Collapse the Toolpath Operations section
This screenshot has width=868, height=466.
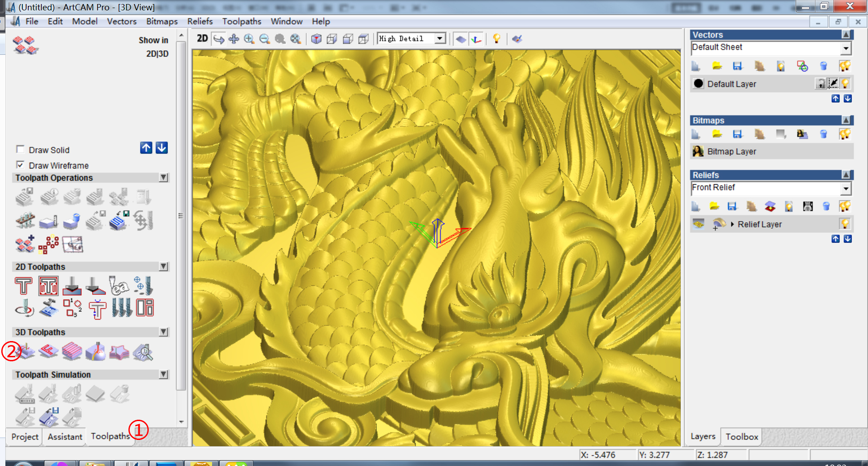(164, 178)
